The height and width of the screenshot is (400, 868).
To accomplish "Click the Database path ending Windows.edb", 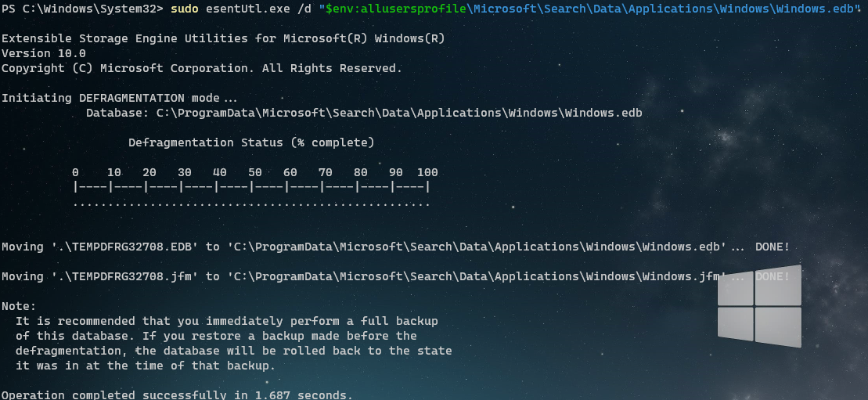I will tap(364, 113).
